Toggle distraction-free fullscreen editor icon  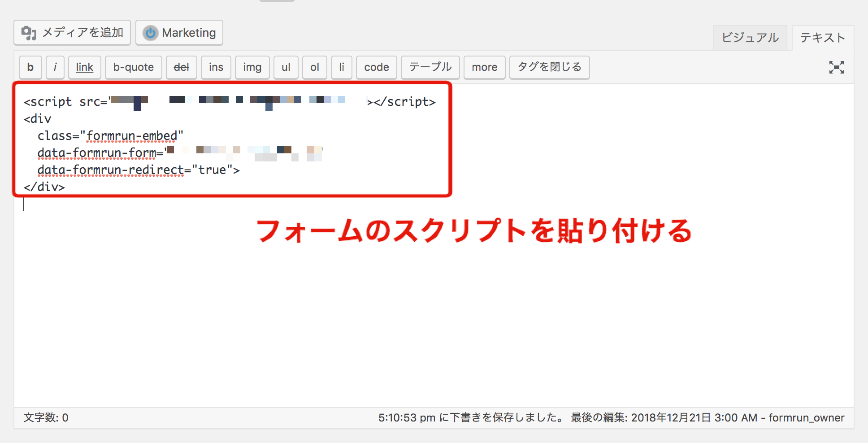click(x=837, y=67)
